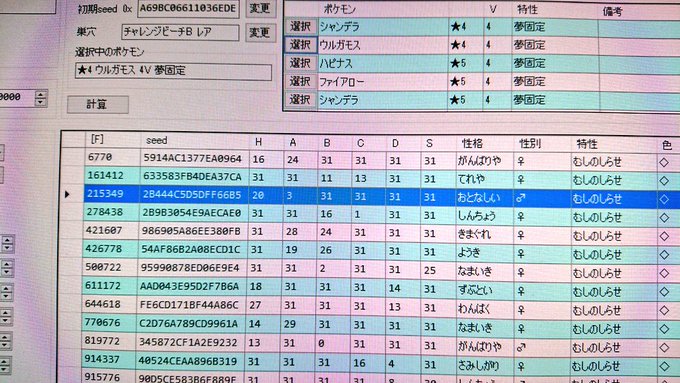Click seed 40524CEAA896B319

(188, 361)
